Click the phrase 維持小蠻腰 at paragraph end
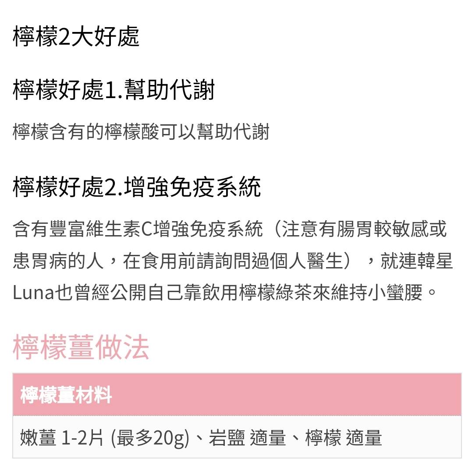Viewport: 472px width, 476px height. pyautogui.click(x=376, y=293)
